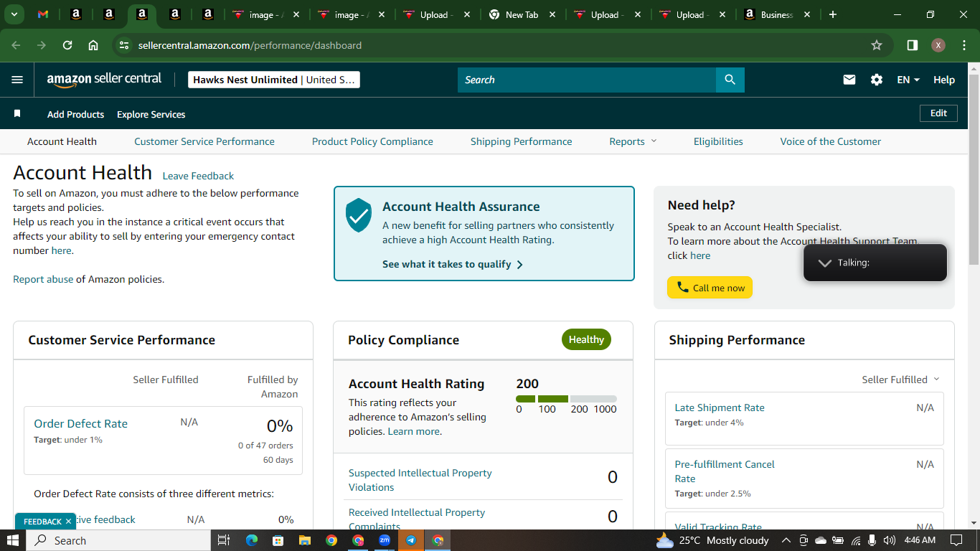The height and width of the screenshot is (551, 980).
Task: Open the hamburger navigation menu
Action: click(x=17, y=80)
